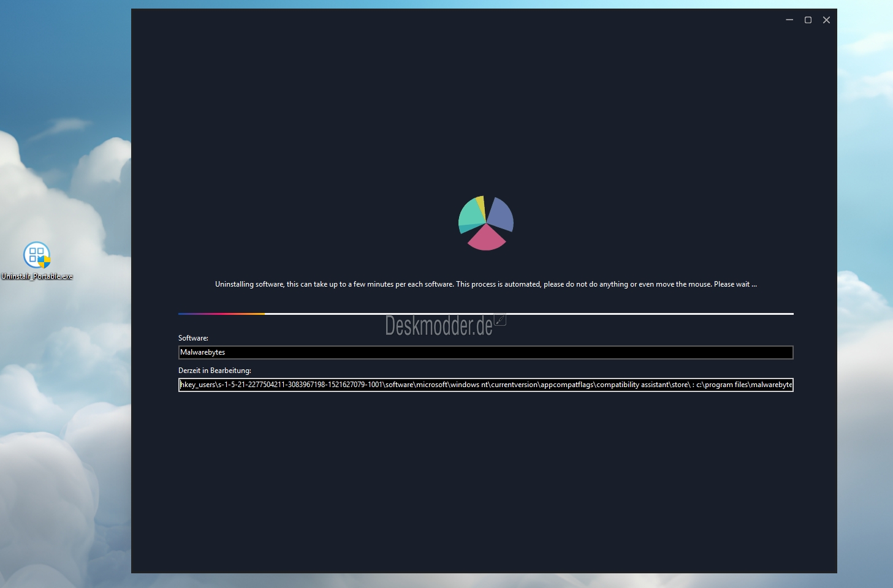Click the 'Uninstalling software, this can take up' message
Viewport: 893px width, 588px height.
(x=486, y=284)
